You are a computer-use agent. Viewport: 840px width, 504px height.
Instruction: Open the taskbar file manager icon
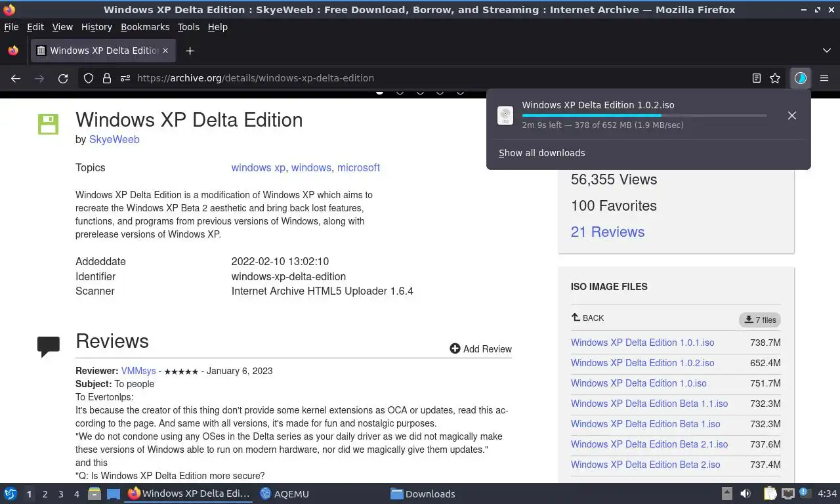[x=94, y=493]
